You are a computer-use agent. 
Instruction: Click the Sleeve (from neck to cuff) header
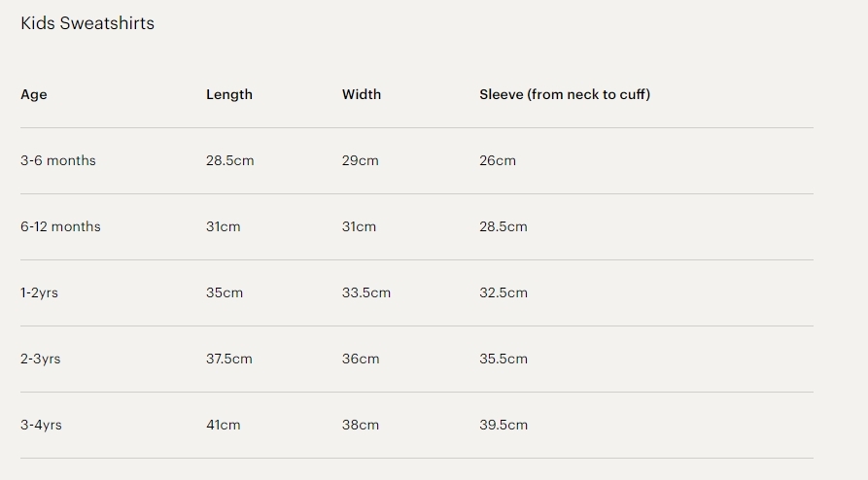tap(565, 94)
